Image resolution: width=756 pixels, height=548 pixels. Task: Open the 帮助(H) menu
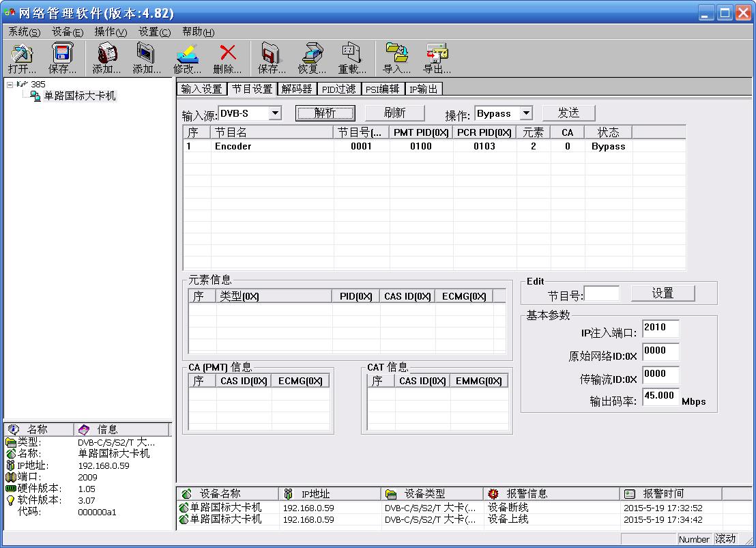tap(198, 32)
